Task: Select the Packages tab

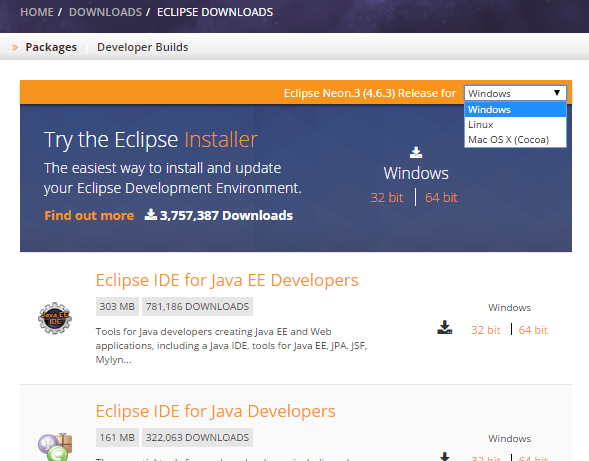Action: (x=51, y=47)
